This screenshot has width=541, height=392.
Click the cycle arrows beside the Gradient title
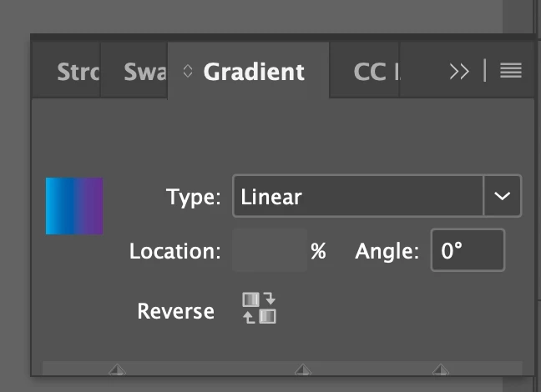pos(187,72)
